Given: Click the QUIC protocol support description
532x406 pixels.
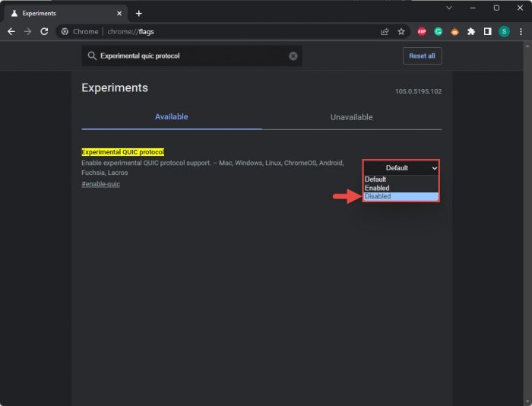Looking at the screenshot, I should 212,168.
